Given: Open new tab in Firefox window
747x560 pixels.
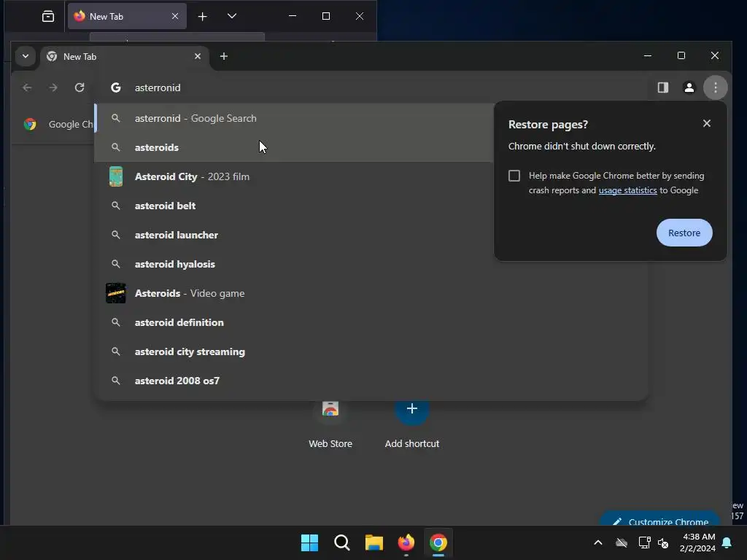Looking at the screenshot, I should coord(203,16).
